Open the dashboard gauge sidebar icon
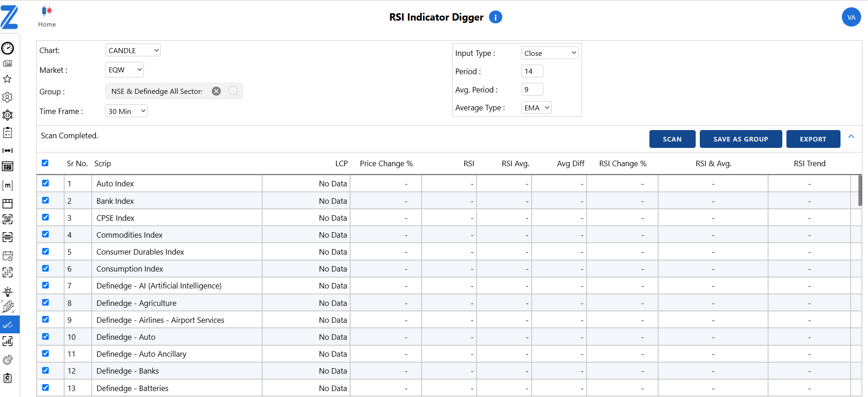The image size is (868, 397). [x=8, y=48]
